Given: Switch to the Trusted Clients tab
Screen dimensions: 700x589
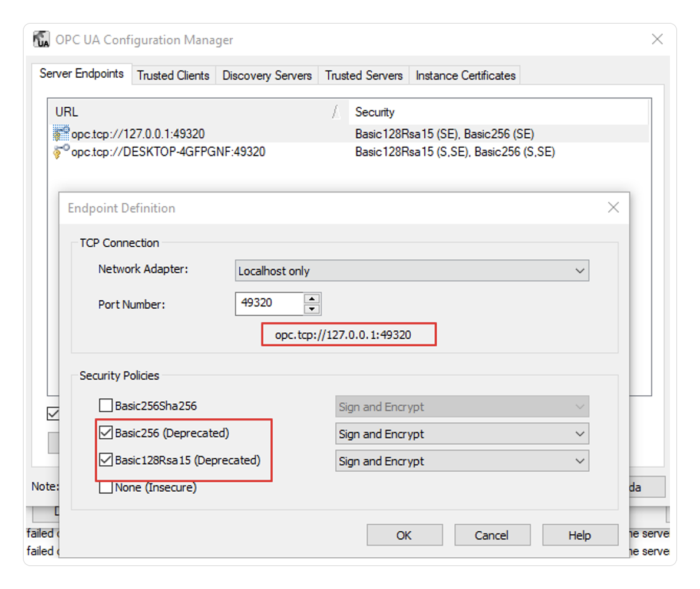Looking at the screenshot, I should pos(173,75).
